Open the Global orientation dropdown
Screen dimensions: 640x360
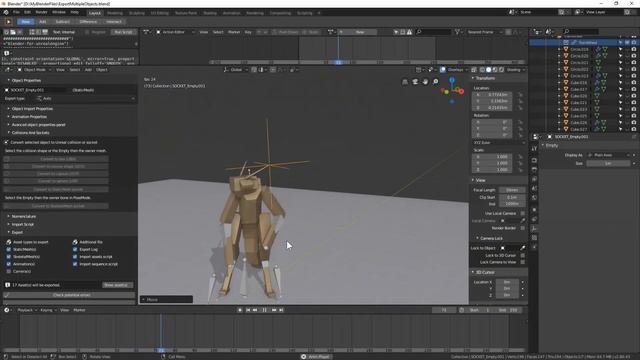tap(235, 70)
